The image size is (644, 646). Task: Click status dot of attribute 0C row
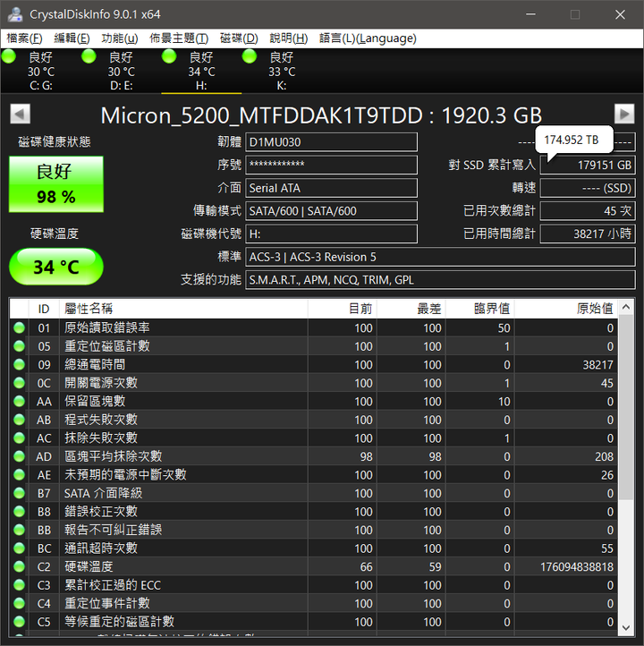(20, 383)
